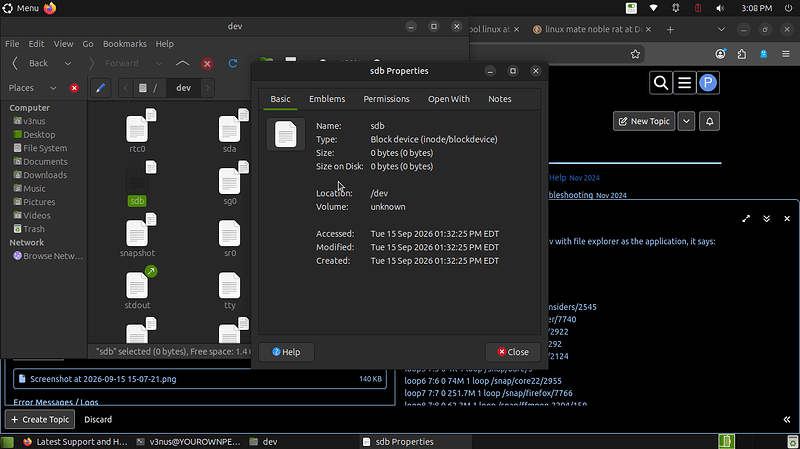Click the forum search magnifier icon
The width and height of the screenshot is (800, 449).
(661, 83)
